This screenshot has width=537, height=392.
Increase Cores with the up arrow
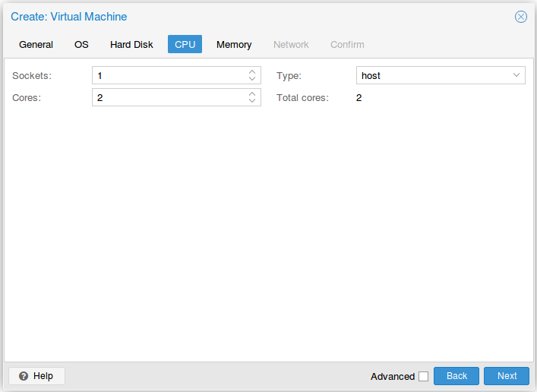(252, 94)
